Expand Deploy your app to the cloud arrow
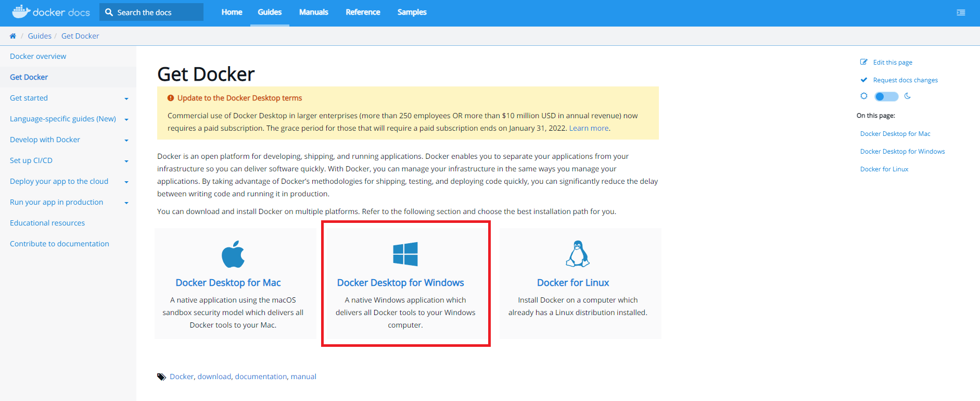Viewport: 980px width, 401px height. [126, 182]
